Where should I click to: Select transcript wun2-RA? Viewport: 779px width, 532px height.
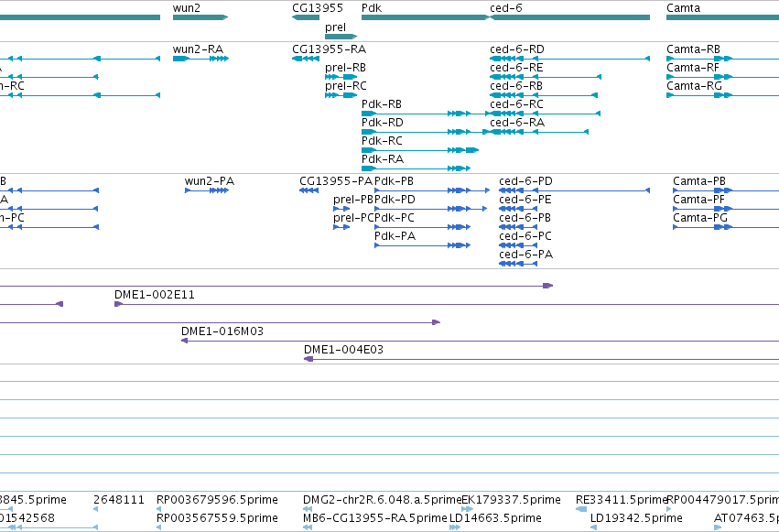pyautogui.click(x=200, y=59)
